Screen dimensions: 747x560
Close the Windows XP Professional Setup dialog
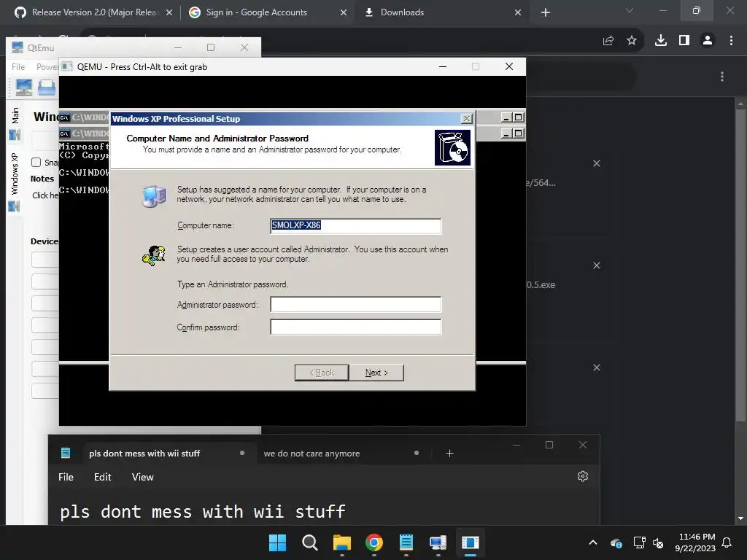(x=466, y=119)
